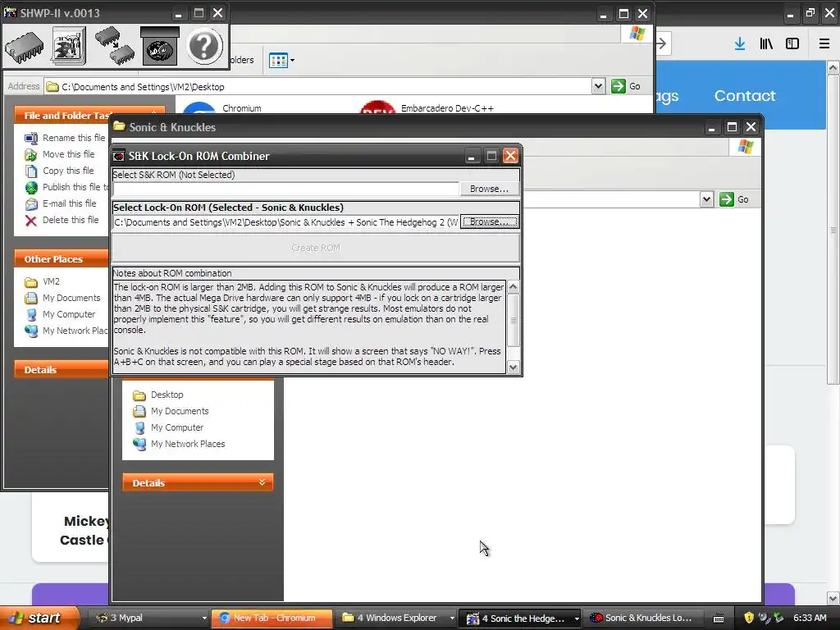840x630 pixels.
Task: Expand the Mypal taskbar group dropdown arrow
Action: 204,619
